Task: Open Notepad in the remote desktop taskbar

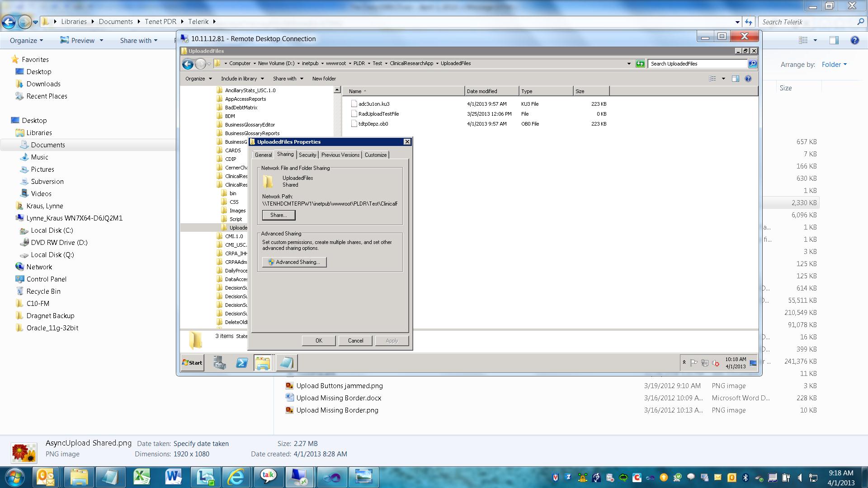Action: pos(287,363)
